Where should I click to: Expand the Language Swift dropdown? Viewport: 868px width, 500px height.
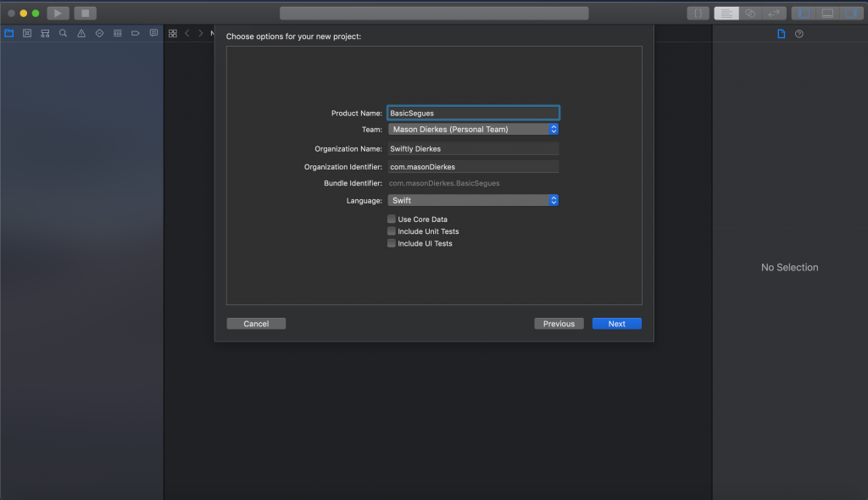point(473,201)
